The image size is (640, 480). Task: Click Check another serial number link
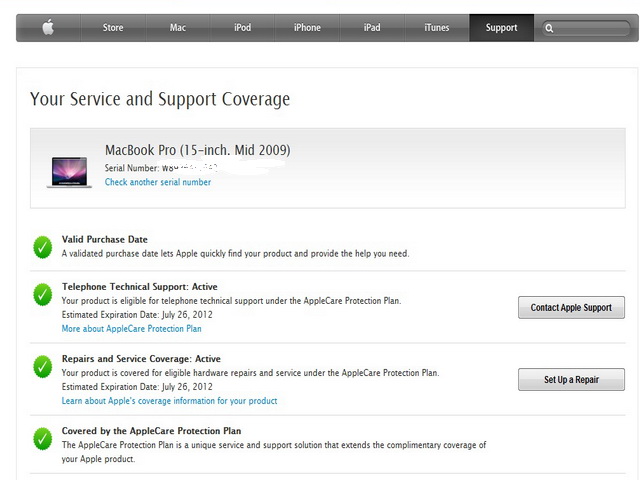158,182
